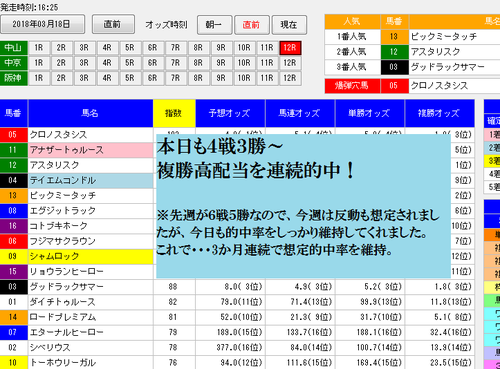Select horse トーホウリーガル

(90, 362)
